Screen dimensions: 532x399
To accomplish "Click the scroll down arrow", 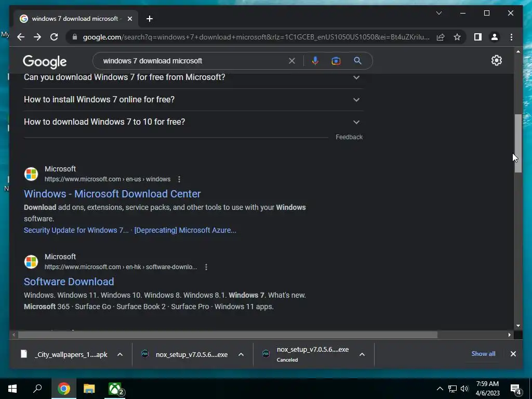I will click(x=518, y=326).
